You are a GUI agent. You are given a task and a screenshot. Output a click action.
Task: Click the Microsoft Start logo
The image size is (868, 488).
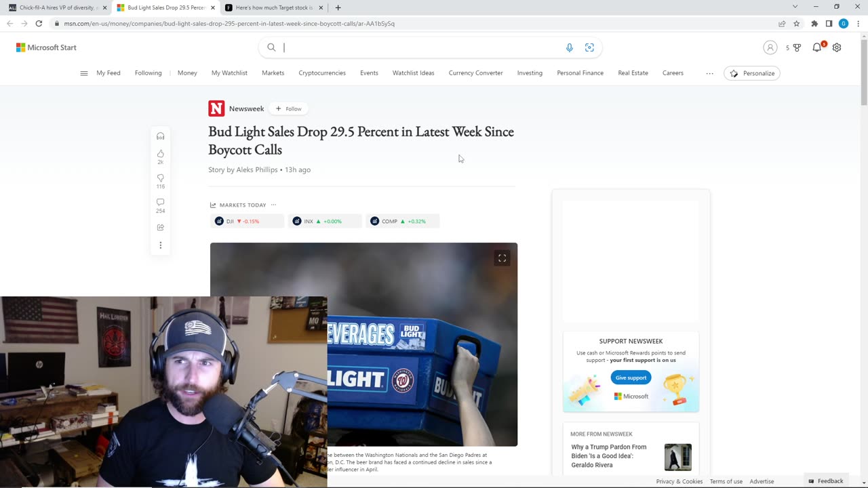[46, 47]
